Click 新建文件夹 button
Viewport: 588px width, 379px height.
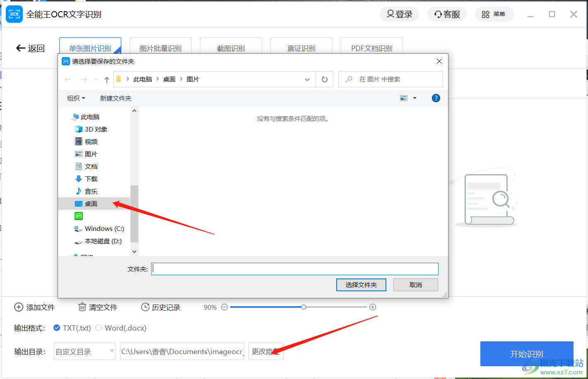tap(116, 98)
